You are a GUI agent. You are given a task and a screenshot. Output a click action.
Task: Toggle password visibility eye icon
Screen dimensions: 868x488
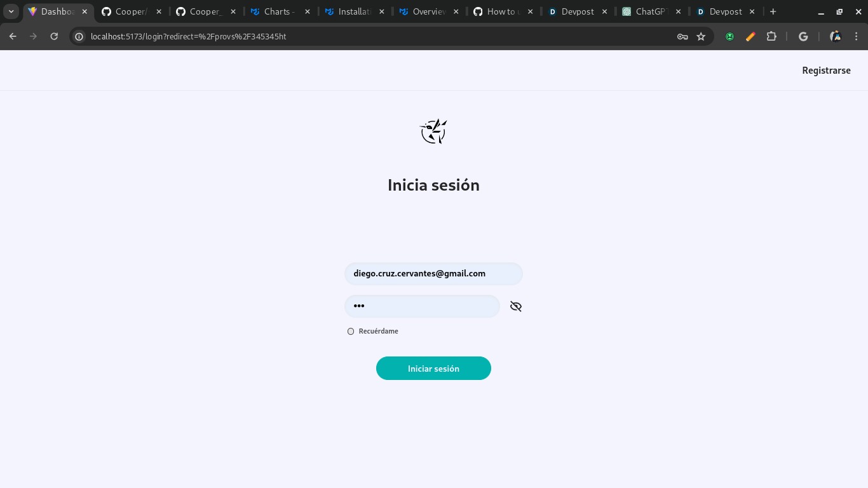click(x=516, y=306)
